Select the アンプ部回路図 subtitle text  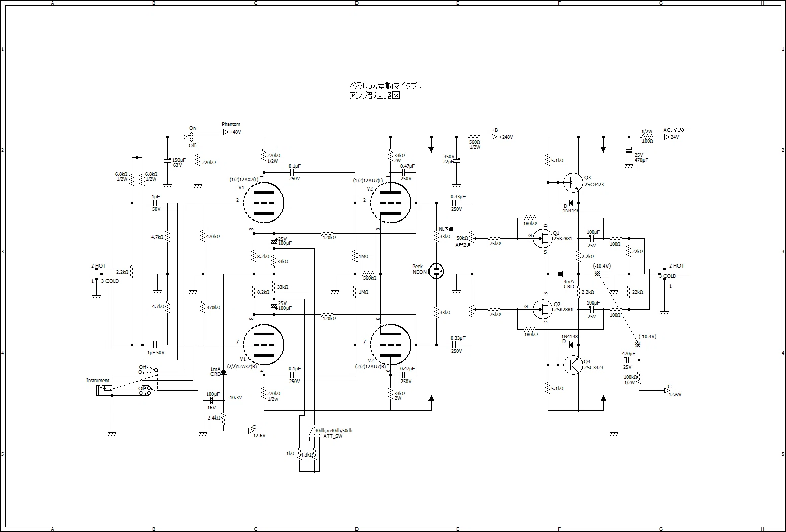tap(375, 95)
